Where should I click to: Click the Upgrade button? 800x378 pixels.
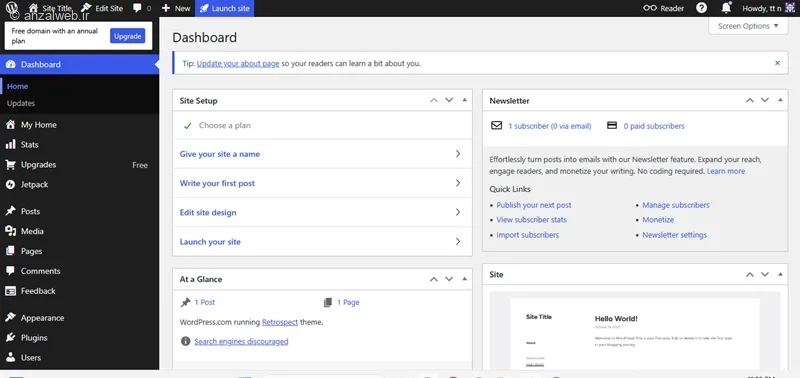pos(128,36)
